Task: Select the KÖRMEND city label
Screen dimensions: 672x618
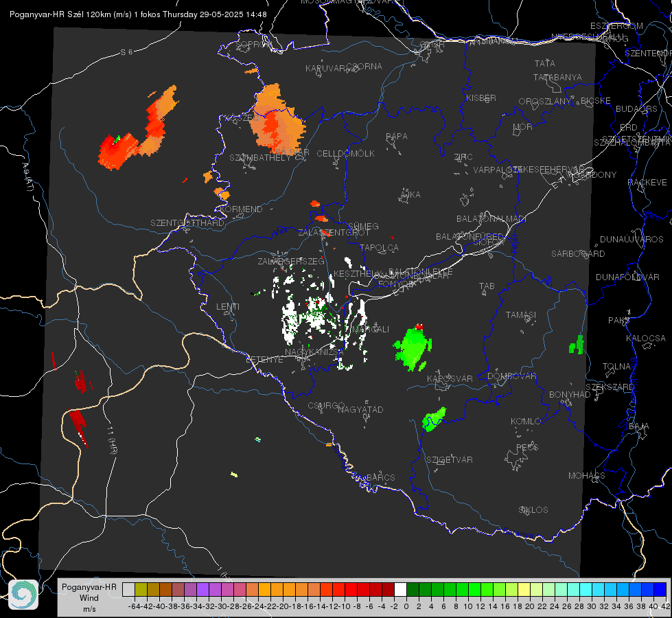Action: click(x=242, y=209)
